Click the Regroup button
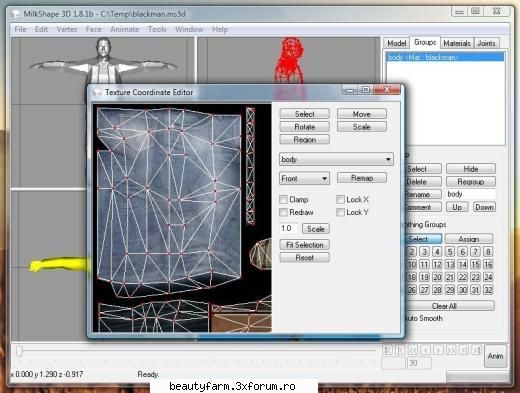 [471, 182]
